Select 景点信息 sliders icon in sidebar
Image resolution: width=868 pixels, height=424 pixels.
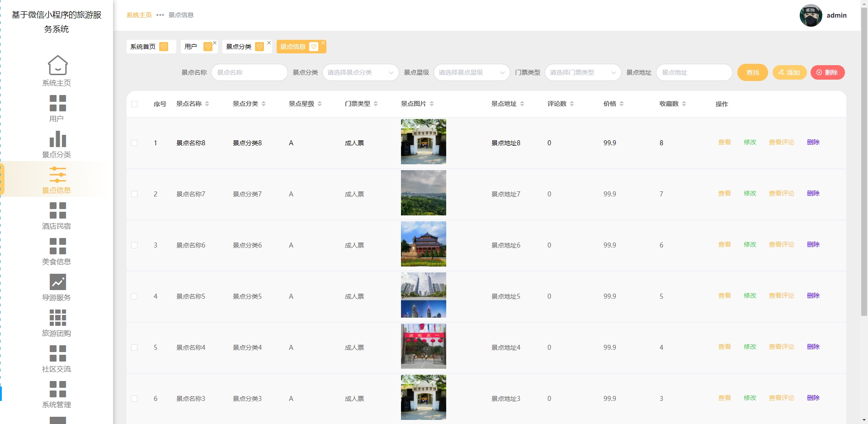(57, 175)
